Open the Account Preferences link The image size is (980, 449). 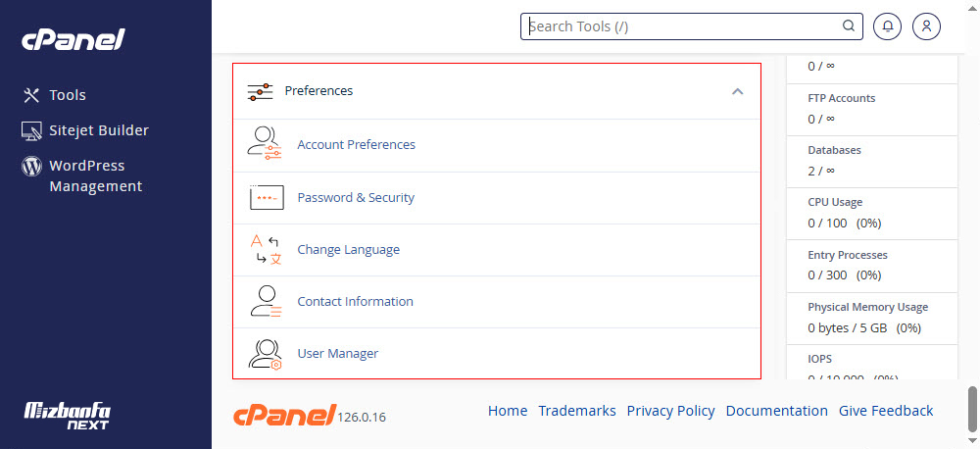click(357, 144)
